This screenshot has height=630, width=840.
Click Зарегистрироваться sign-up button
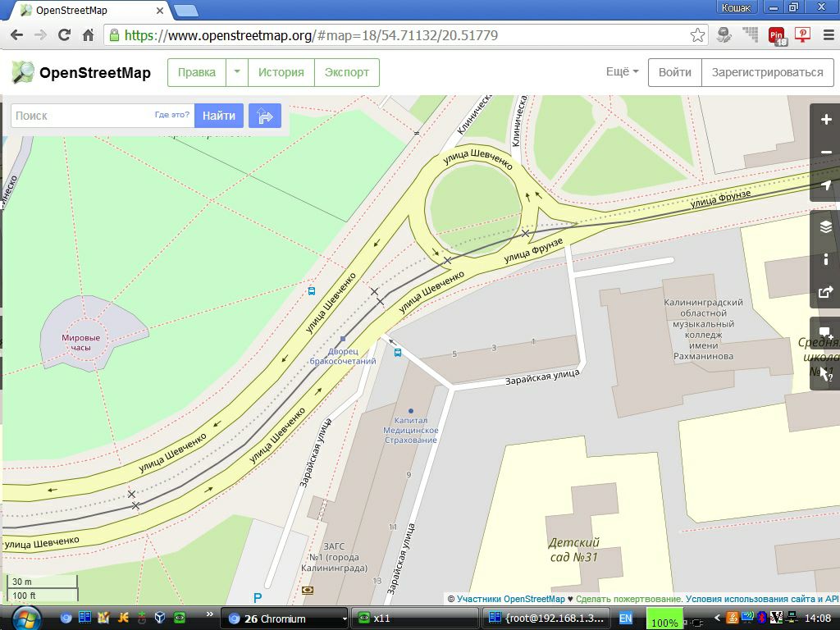pyautogui.click(x=767, y=72)
